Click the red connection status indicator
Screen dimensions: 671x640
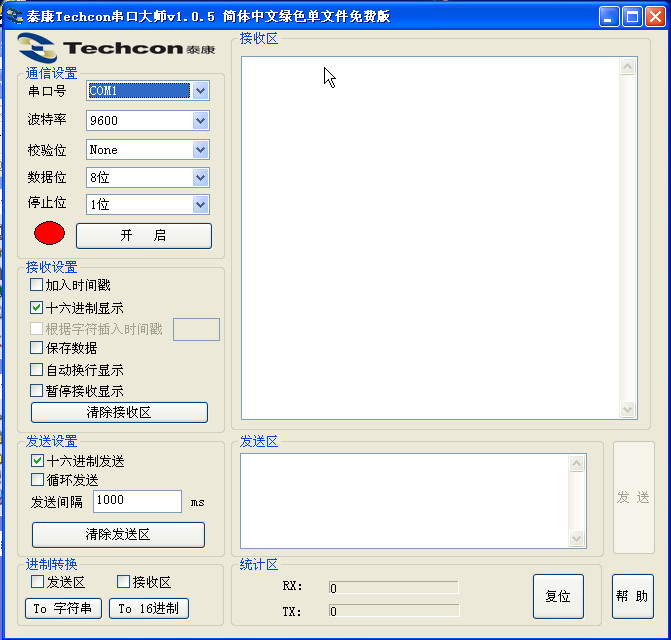(x=49, y=233)
